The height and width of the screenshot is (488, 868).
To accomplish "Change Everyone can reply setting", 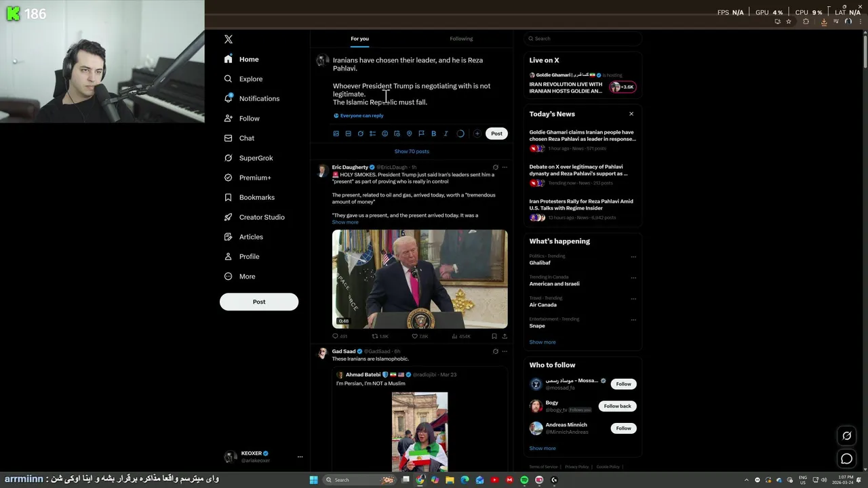I will click(x=359, y=116).
